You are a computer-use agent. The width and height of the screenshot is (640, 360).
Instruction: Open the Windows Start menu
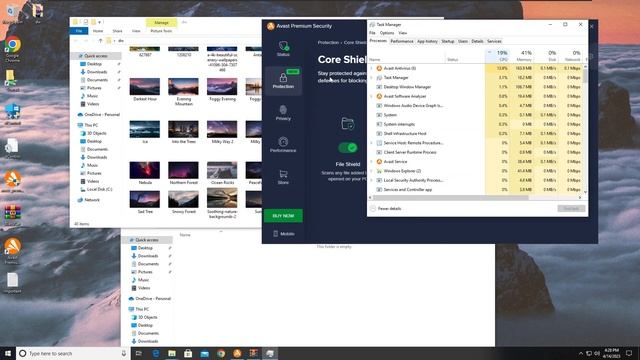coord(8,353)
